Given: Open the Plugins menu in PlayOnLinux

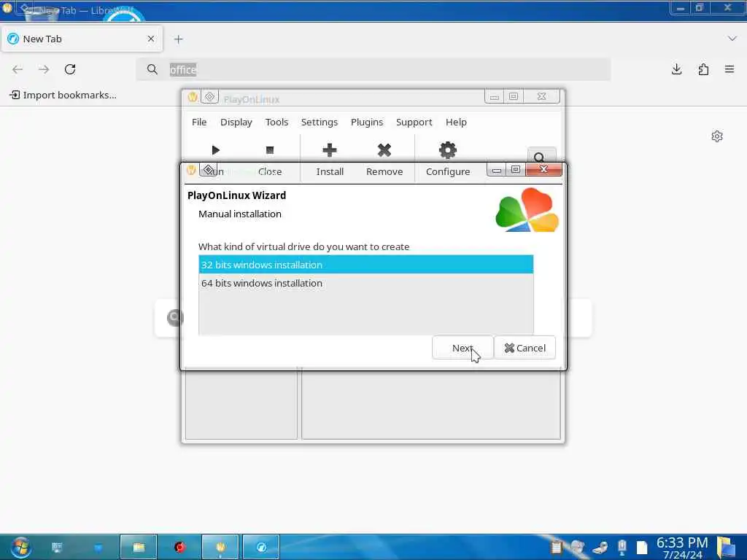Looking at the screenshot, I should (367, 122).
